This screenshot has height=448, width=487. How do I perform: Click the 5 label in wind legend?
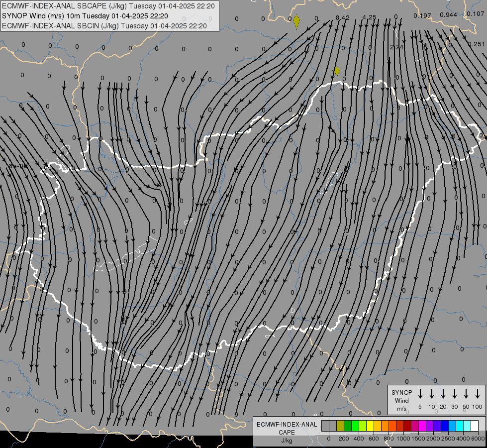[x=420, y=407]
